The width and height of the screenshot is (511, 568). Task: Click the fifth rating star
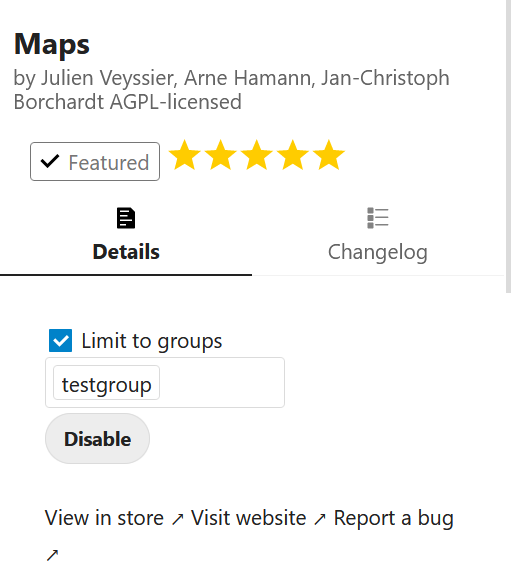329,155
